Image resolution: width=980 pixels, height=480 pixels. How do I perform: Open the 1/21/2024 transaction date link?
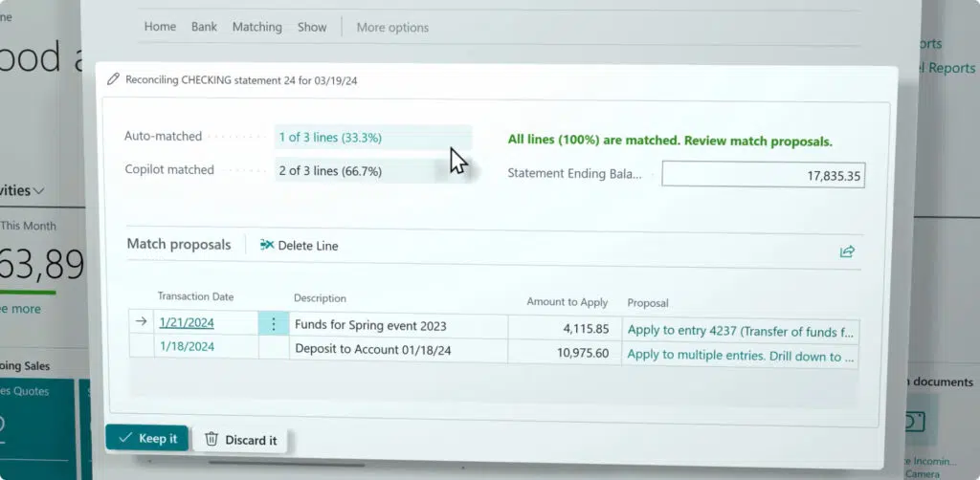[187, 322]
